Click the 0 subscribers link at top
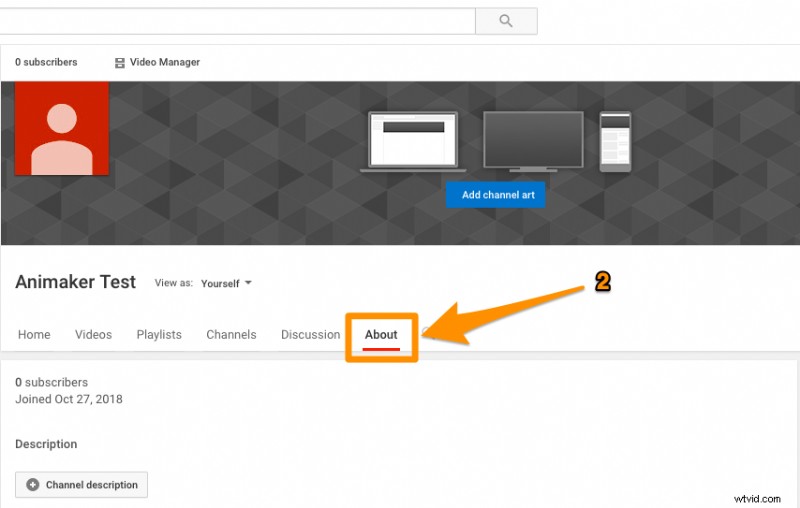The image size is (800, 508). click(46, 62)
